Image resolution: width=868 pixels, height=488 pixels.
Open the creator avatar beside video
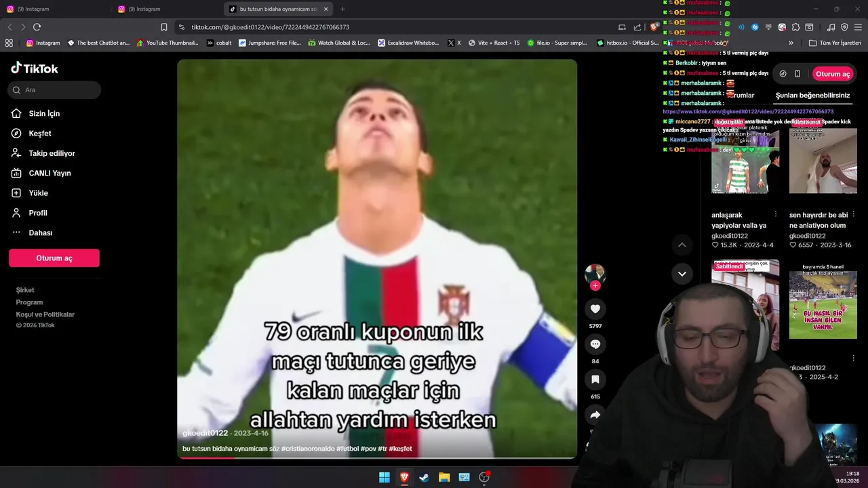595,274
